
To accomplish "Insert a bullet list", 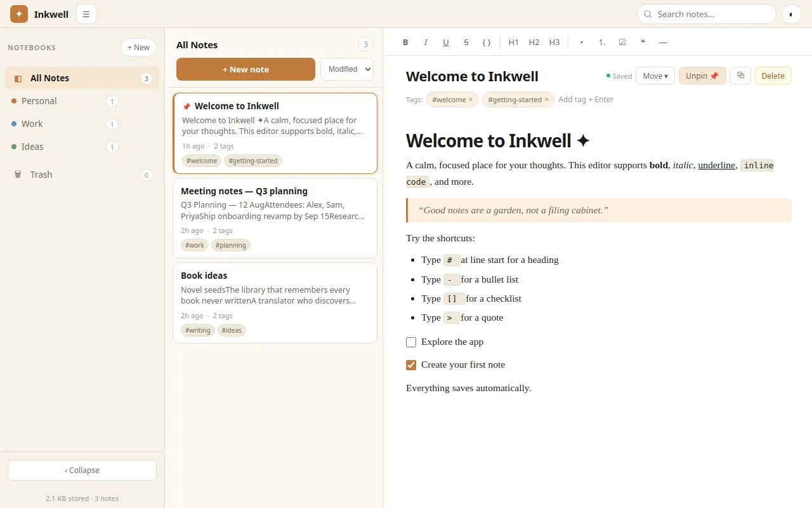I will click(582, 43).
